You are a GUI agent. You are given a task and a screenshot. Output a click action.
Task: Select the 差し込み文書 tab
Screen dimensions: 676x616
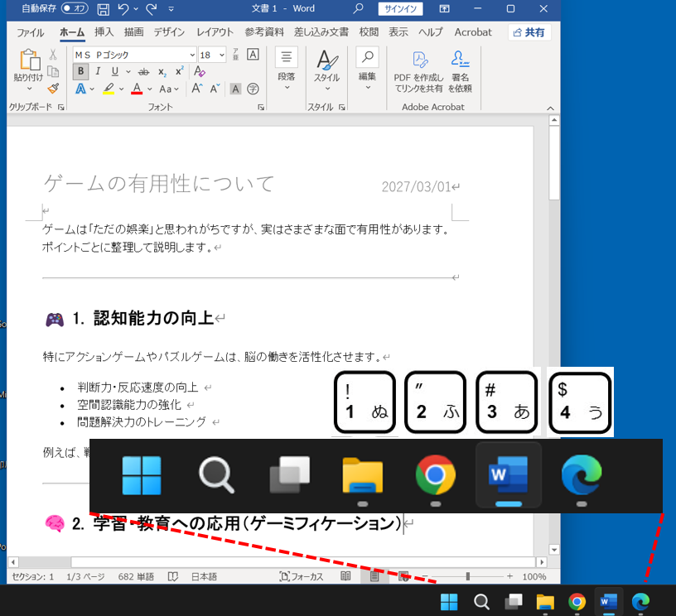pos(321,32)
